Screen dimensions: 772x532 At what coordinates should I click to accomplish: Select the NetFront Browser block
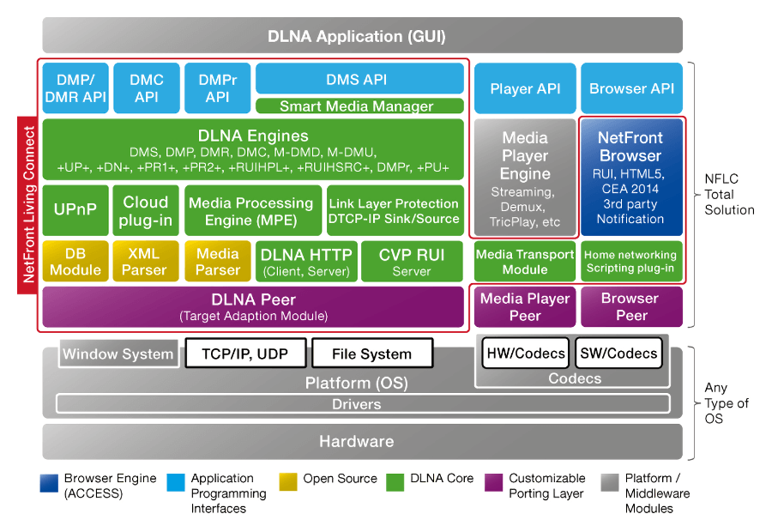(630, 177)
